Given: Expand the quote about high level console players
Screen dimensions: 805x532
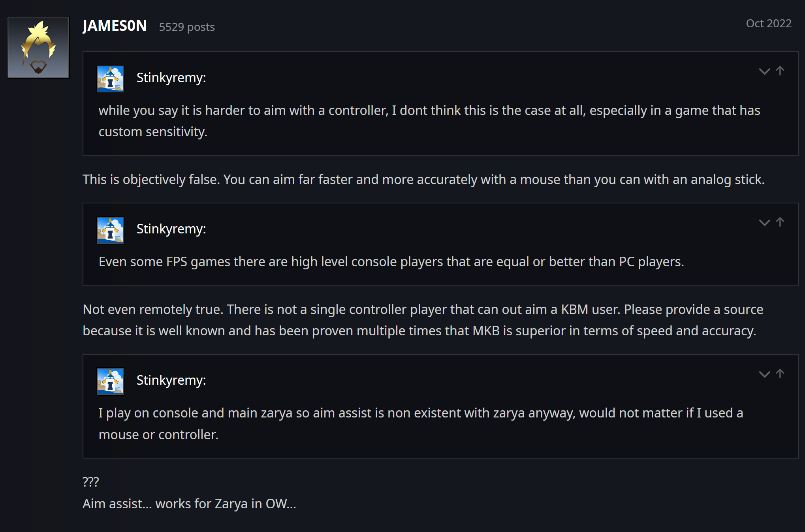Looking at the screenshot, I should 764,223.
